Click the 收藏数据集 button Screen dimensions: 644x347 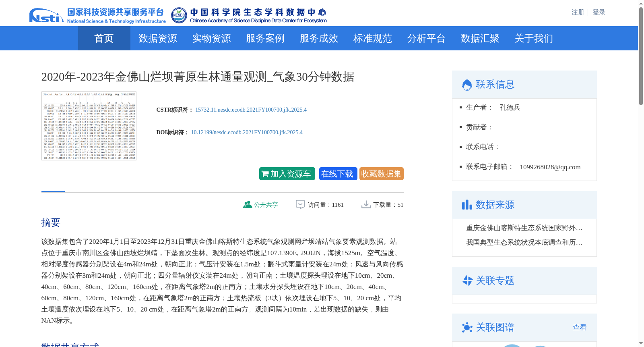[x=382, y=174]
